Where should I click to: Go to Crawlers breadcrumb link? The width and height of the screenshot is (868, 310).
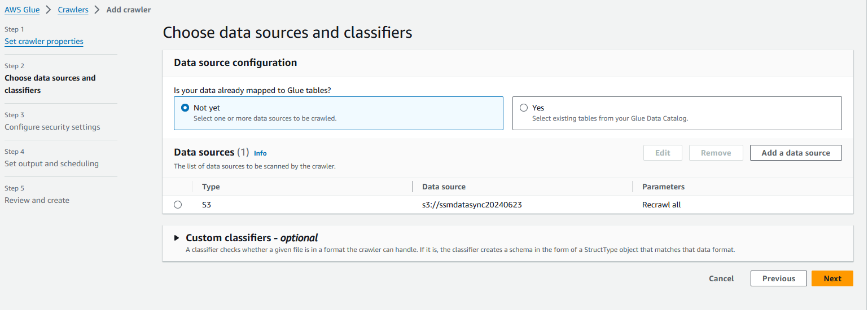coord(73,10)
